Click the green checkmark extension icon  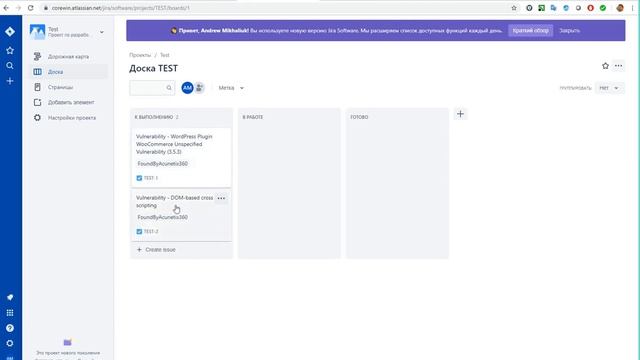603,8
